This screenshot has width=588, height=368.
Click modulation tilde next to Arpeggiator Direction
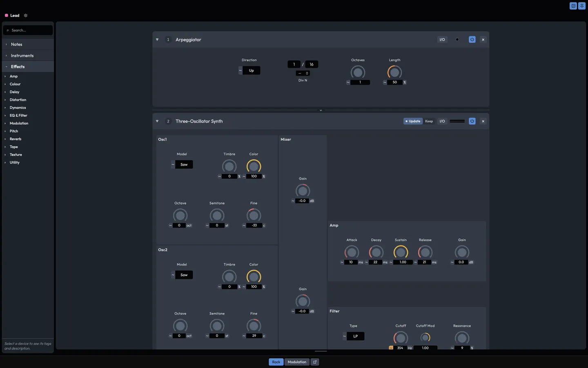(240, 70)
